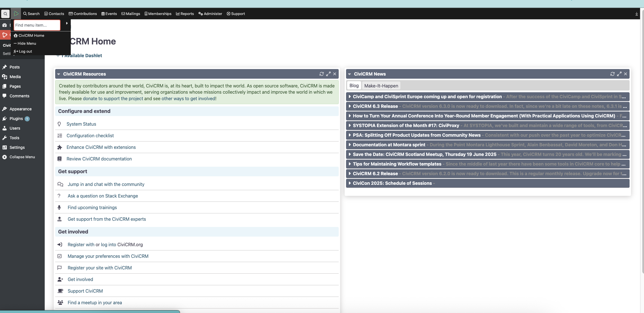The image size is (644, 313).
Task: Refresh the CiviCRM News dashlet
Action: 613,74
